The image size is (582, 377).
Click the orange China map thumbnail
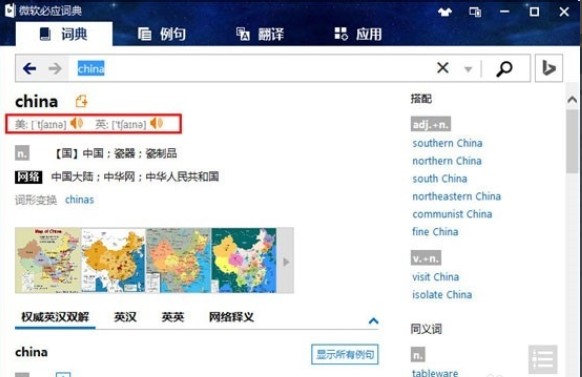(x=113, y=260)
